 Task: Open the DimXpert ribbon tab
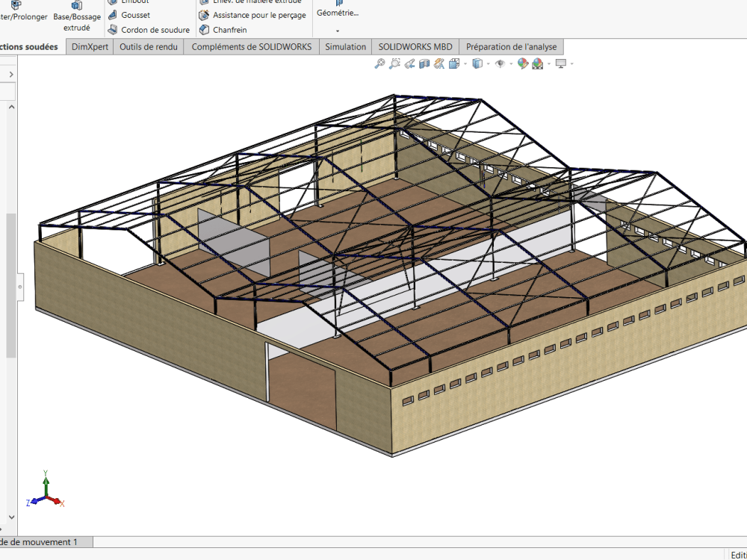pyautogui.click(x=89, y=46)
